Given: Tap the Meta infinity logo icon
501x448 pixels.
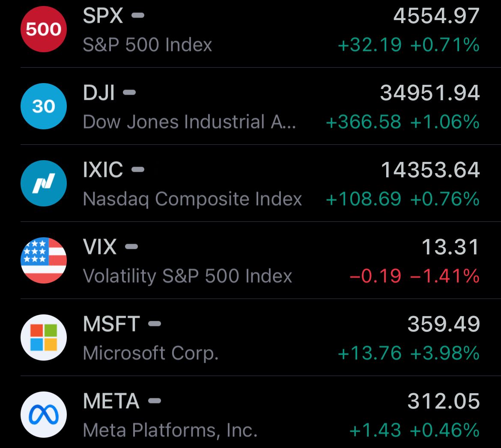Looking at the screenshot, I should 43,415.
